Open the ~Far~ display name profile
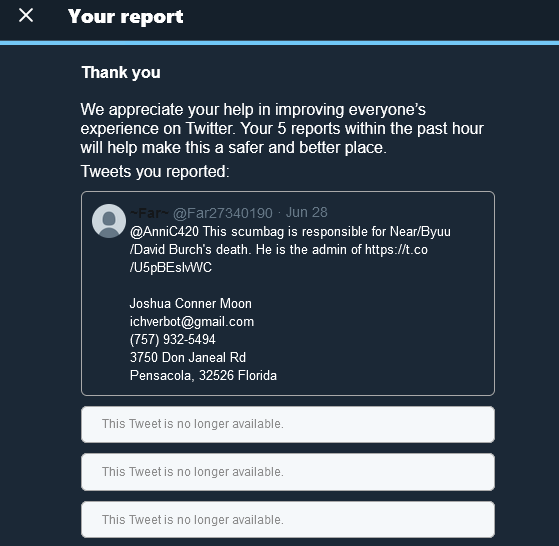 (149, 213)
